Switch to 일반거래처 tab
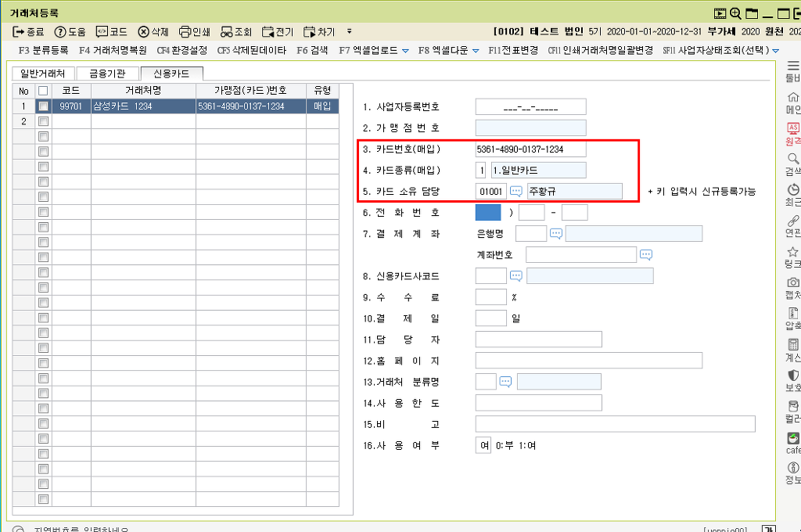 43,74
